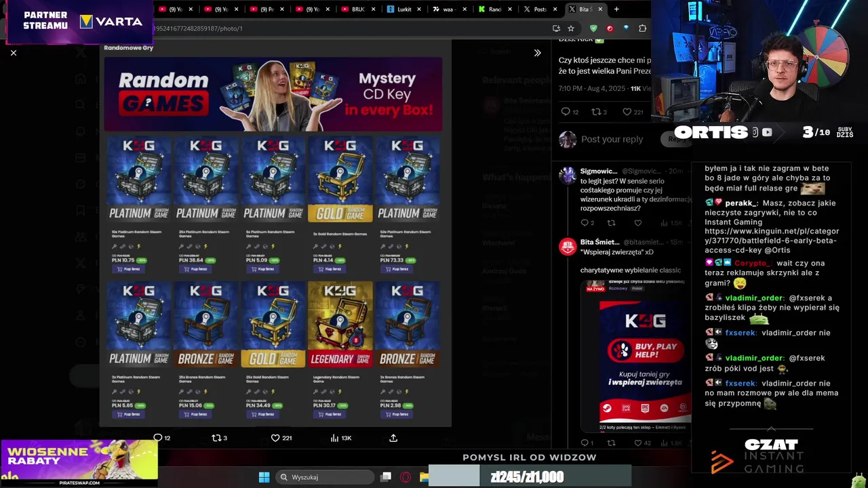Image resolution: width=868 pixels, height=488 pixels.
Task: Open Bita Śmiet... username in reply
Action: pos(599,242)
